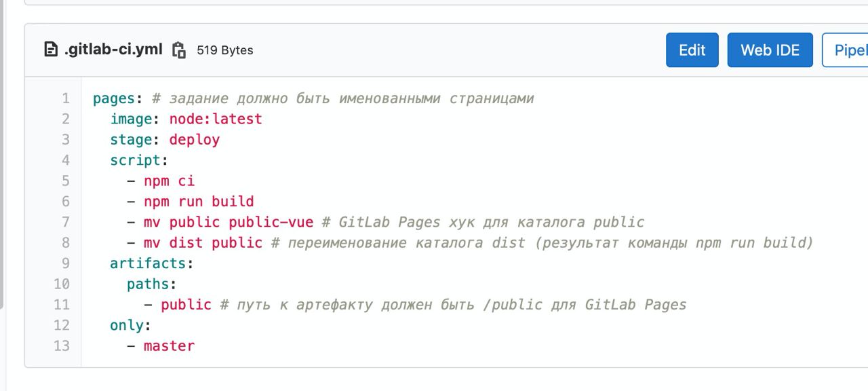Click the 'image' key on line 2
868x391 pixels.
pyautogui.click(x=131, y=119)
